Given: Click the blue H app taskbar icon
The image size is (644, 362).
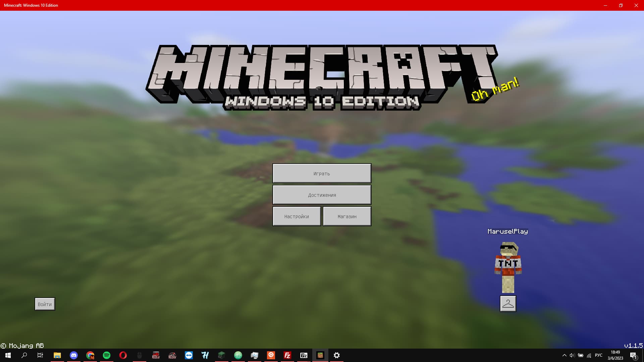Looking at the screenshot, I should click(205, 355).
